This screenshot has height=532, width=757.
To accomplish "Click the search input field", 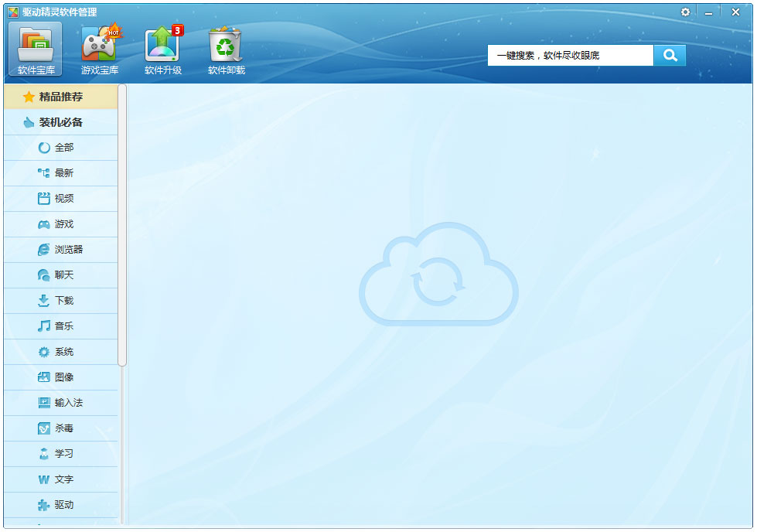I will point(570,56).
